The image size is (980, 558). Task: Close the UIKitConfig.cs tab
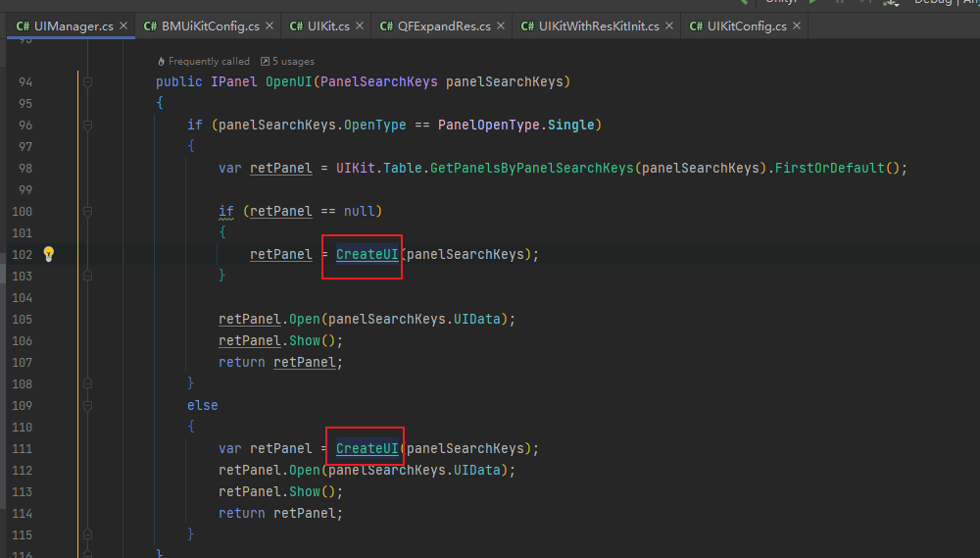click(x=796, y=25)
